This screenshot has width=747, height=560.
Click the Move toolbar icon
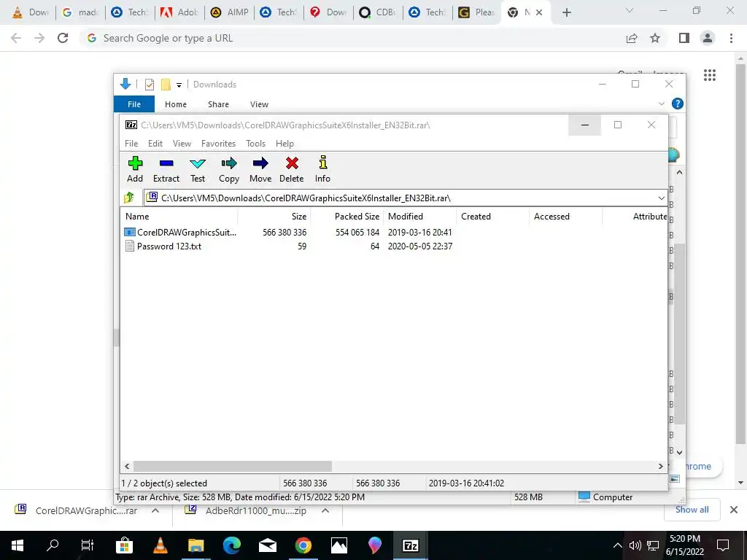[x=260, y=169]
